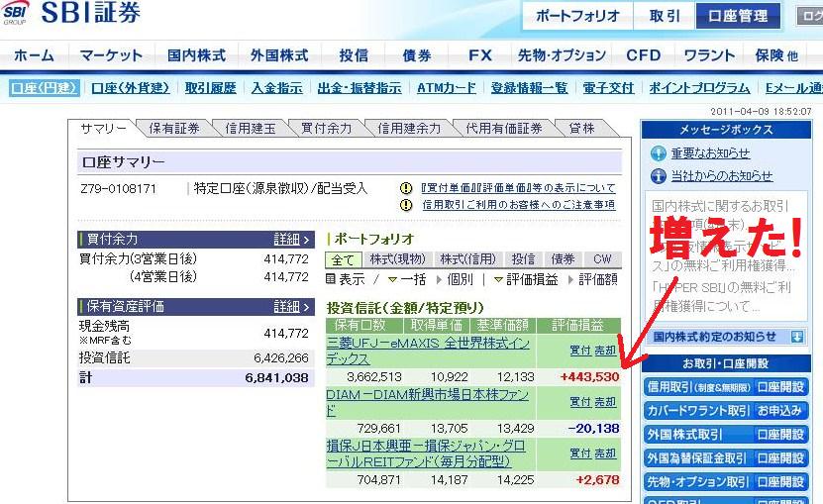Open the マーケット menu

[111, 55]
